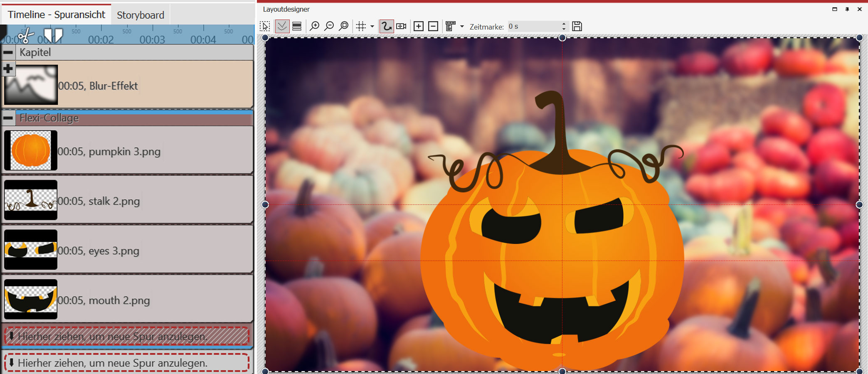Select the Timeline - Spuransicht tab
The width and height of the screenshot is (868, 374).
coord(57,15)
